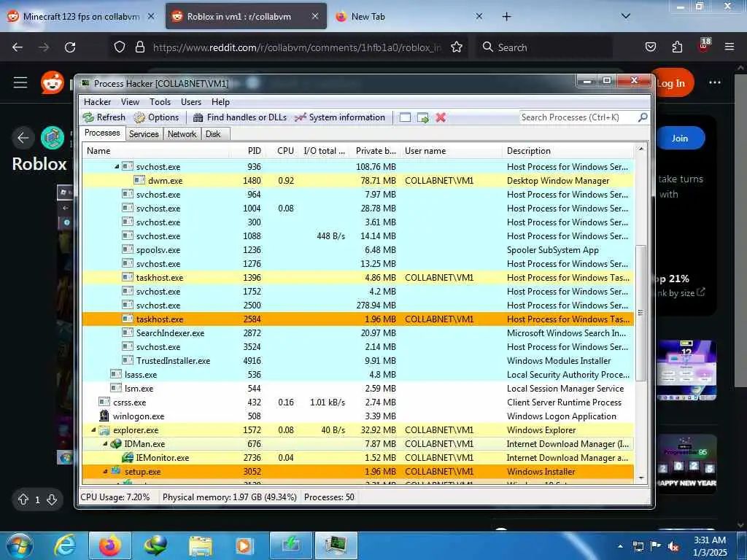Open a new Firefox tab with plus
This screenshot has width=747, height=560.
[506, 17]
